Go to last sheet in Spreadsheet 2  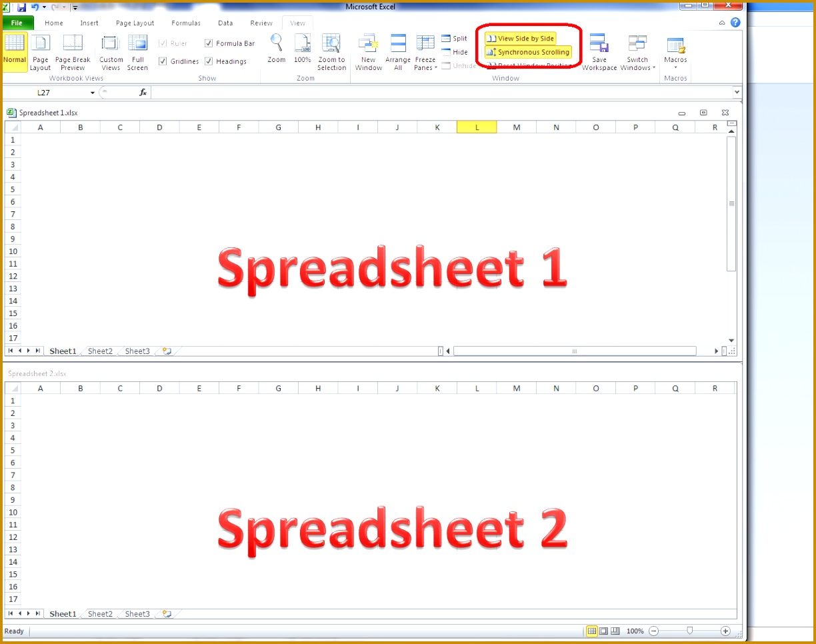37,613
